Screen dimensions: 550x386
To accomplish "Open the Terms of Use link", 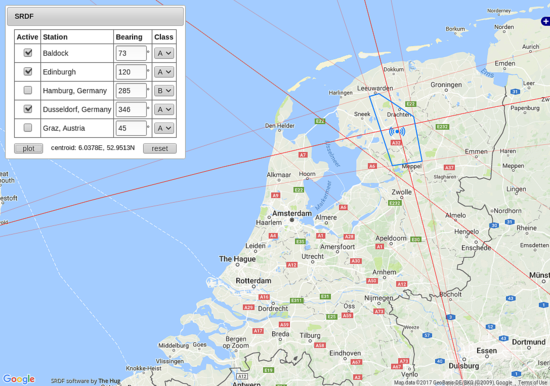I will click(x=532, y=382).
